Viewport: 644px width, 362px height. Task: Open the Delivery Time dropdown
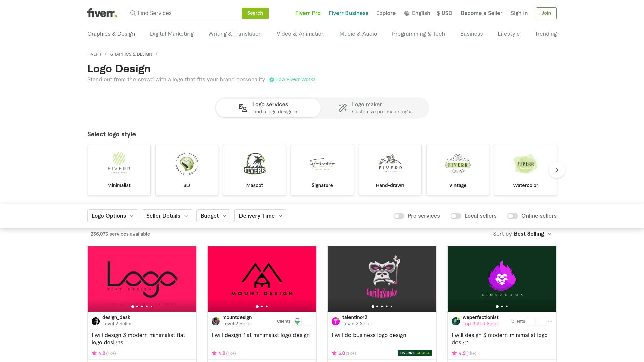(260, 216)
